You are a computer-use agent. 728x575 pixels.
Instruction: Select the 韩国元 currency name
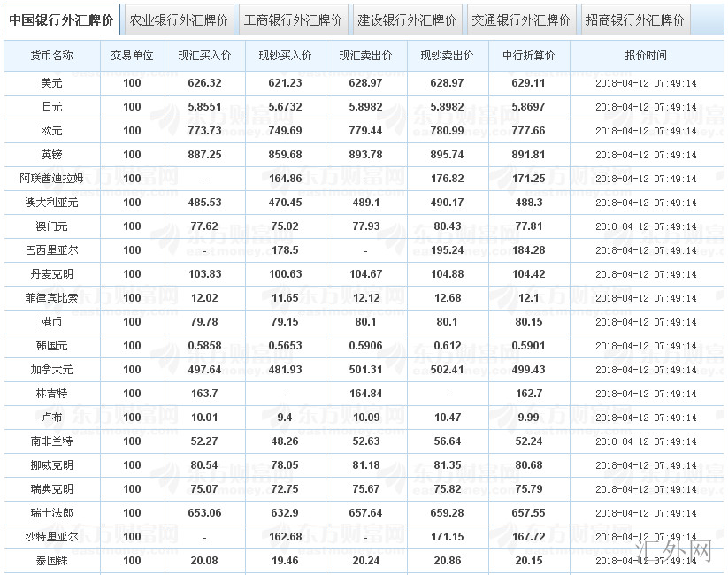coord(51,346)
